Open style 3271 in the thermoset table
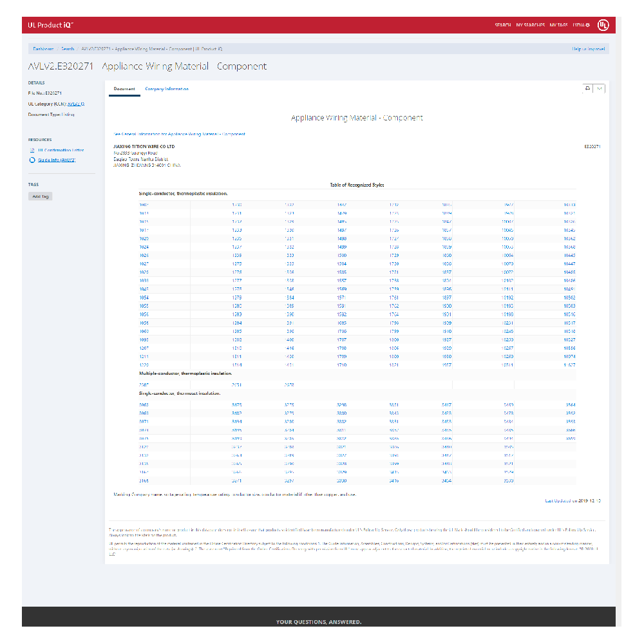The height and width of the screenshot is (644, 644). 236,480
